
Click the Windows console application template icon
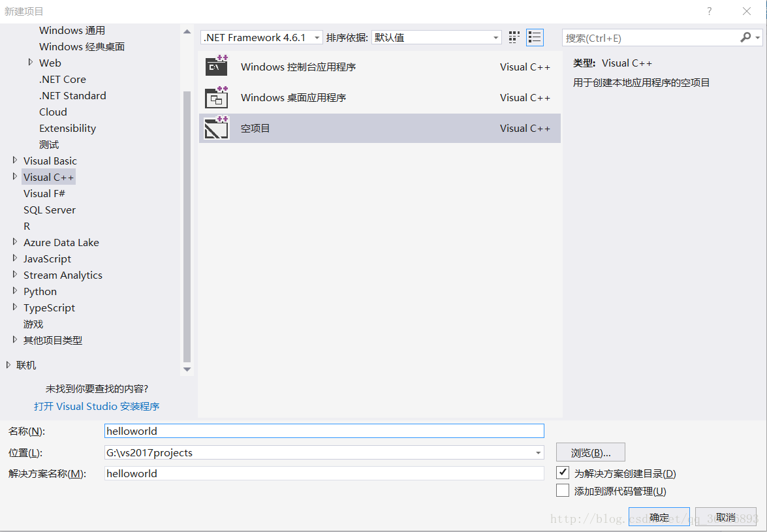pyautogui.click(x=217, y=66)
